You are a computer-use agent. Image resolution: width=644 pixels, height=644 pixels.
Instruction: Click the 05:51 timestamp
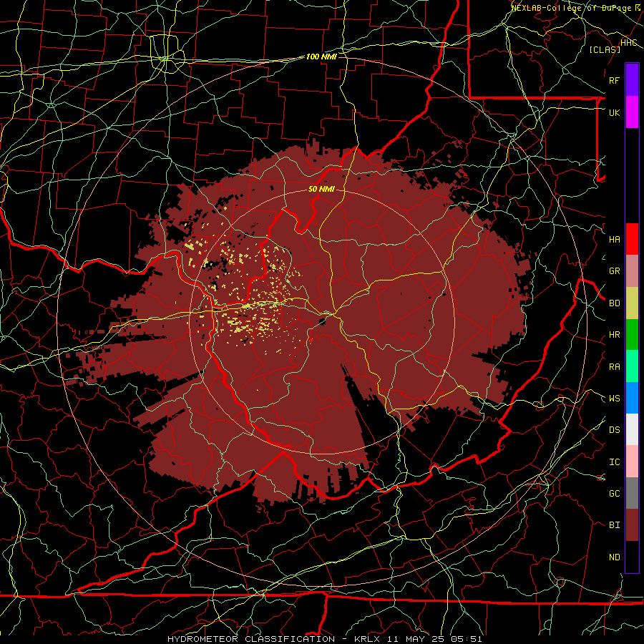pyautogui.click(x=468, y=639)
